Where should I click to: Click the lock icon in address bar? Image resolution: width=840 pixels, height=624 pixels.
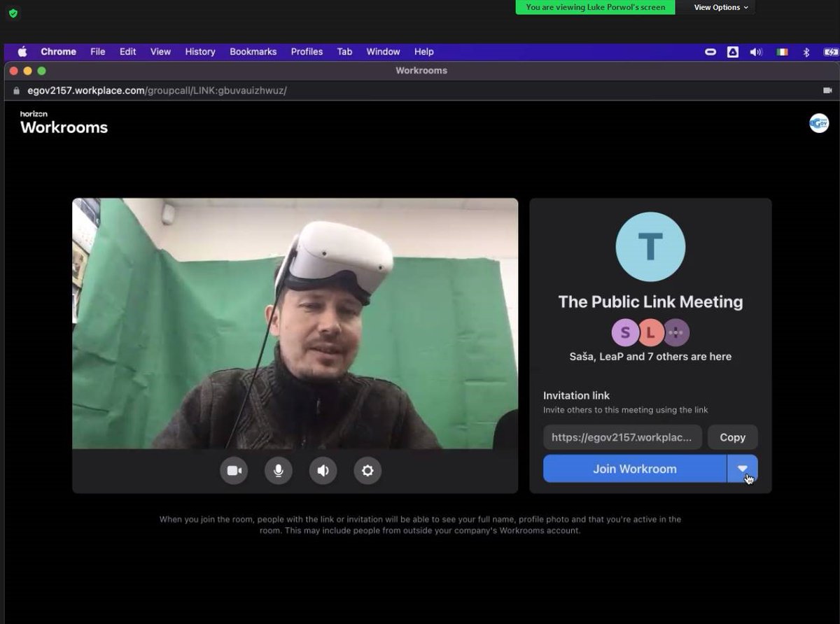point(17,91)
